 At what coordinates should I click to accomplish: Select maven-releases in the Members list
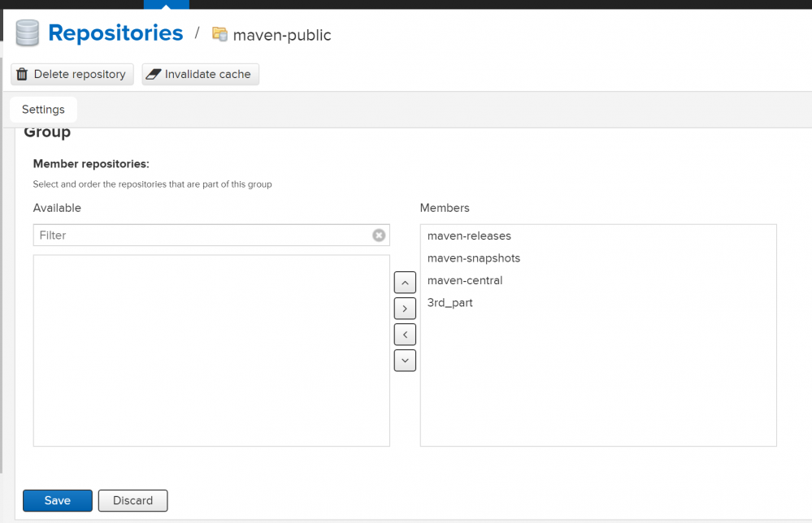point(469,236)
